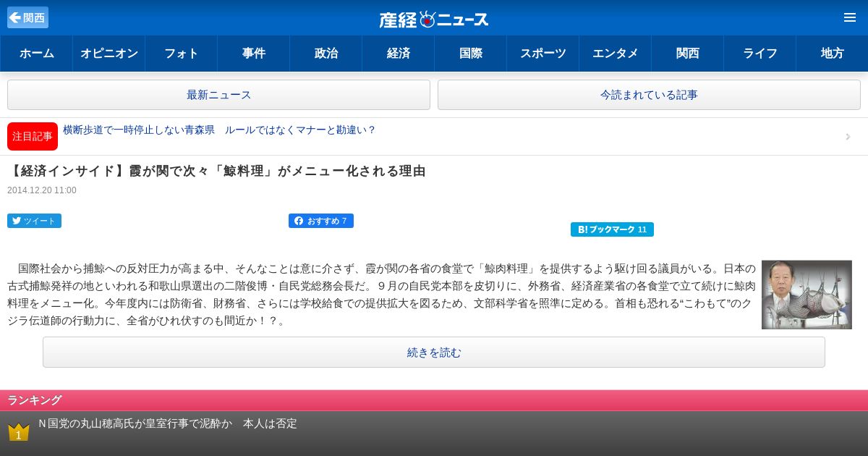Viewport: 868px width, 456px height.
Task: Click the red 注目記事 badge
Action: pyautogui.click(x=33, y=136)
